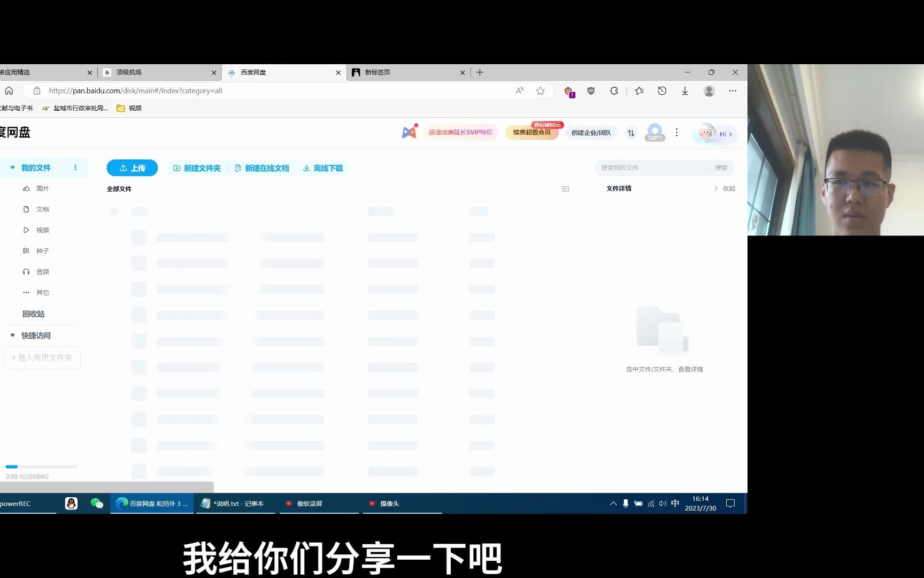Click the browser home icon

pos(9,91)
